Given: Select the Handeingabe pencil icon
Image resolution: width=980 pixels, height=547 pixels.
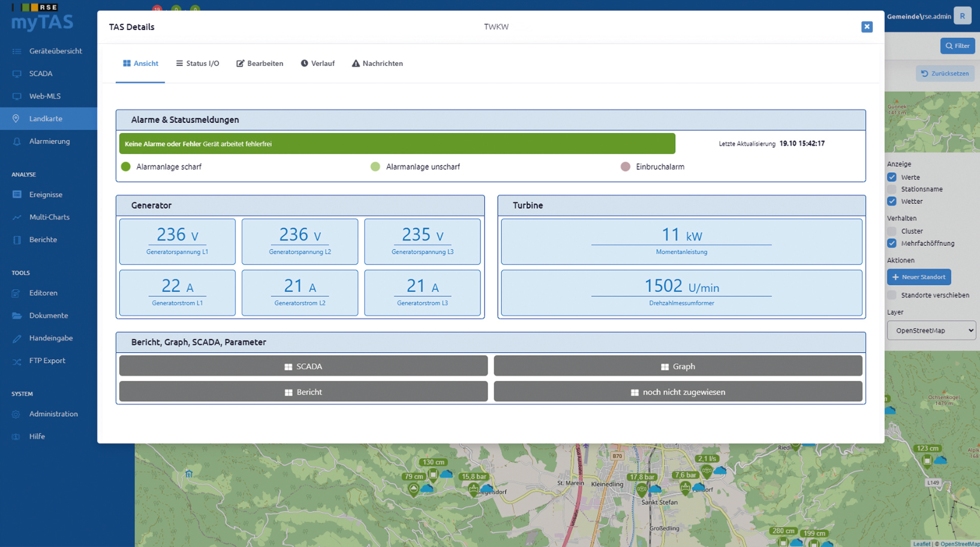Looking at the screenshot, I should (x=17, y=338).
